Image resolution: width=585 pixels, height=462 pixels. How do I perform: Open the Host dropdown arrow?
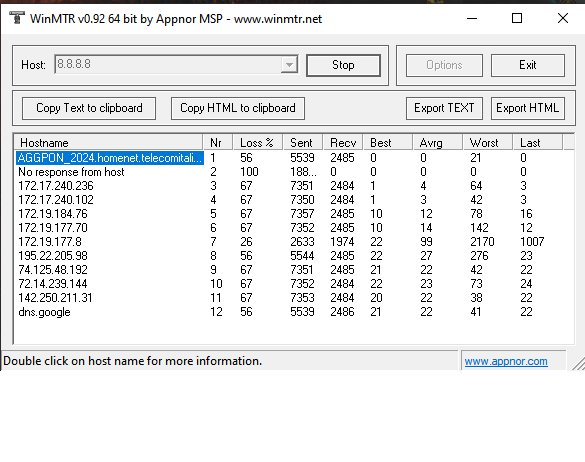coord(289,65)
